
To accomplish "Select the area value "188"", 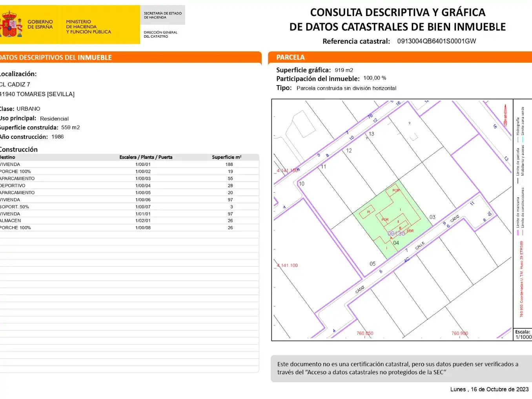I will (x=229, y=164).
